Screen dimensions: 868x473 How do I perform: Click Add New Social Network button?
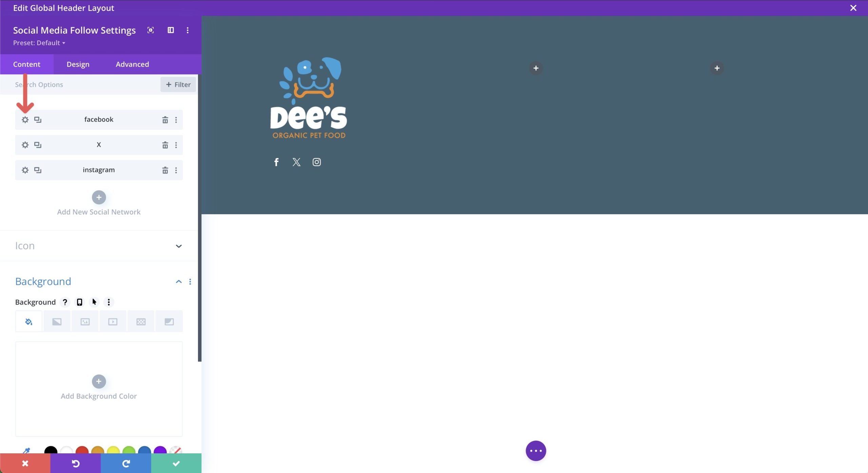coord(98,197)
